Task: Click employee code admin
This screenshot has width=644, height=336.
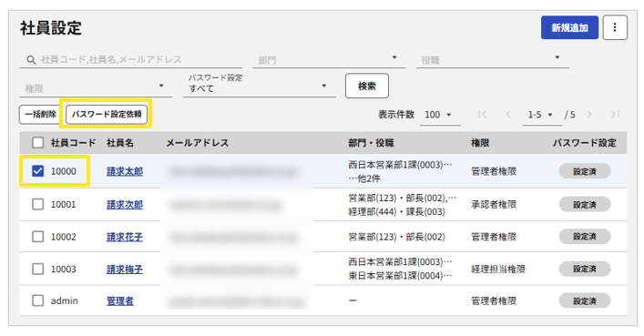Action: [65, 300]
